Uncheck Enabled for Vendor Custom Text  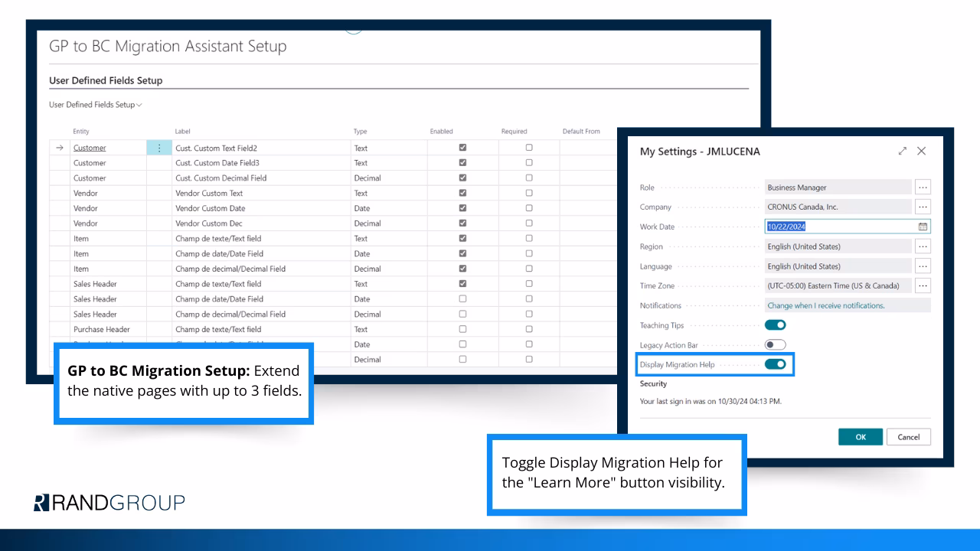point(462,193)
